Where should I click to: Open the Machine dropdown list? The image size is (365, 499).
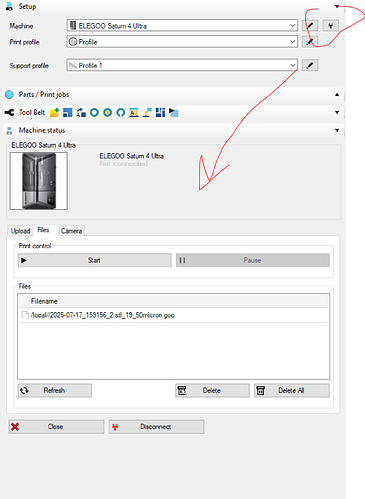click(292, 26)
